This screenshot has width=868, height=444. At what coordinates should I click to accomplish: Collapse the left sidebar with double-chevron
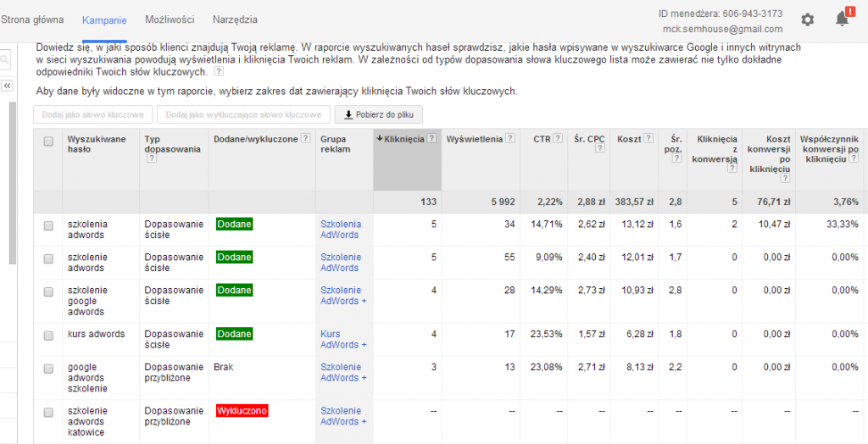(7, 86)
